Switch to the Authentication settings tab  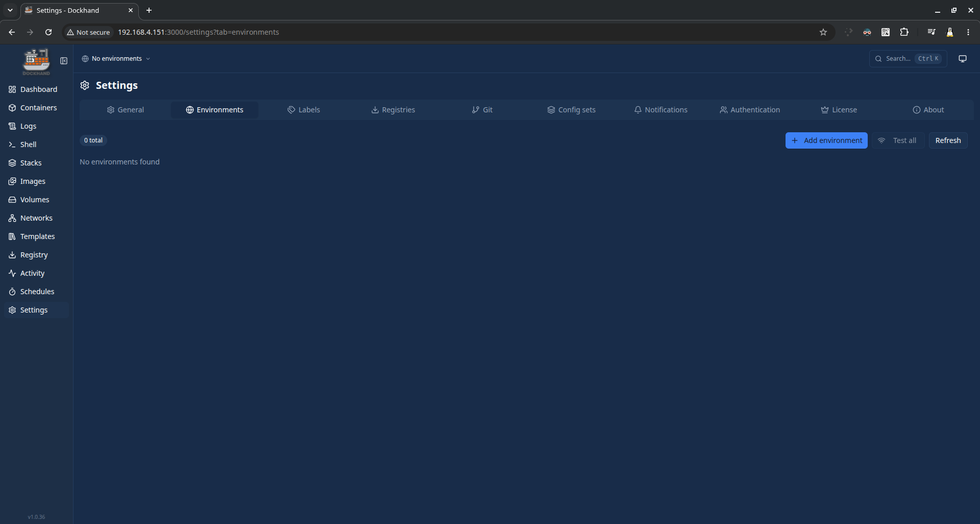tap(750, 110)
